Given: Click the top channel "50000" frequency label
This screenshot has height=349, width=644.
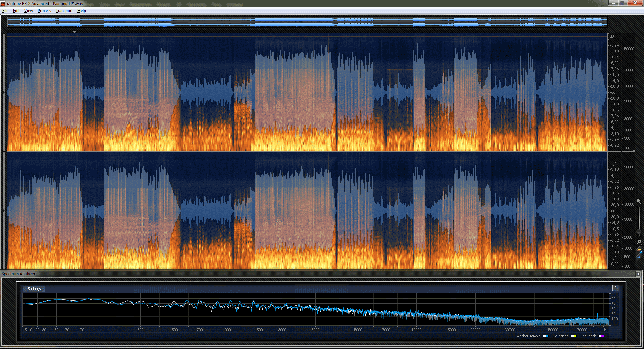Looking at the screenshot, I should point(629,49).
